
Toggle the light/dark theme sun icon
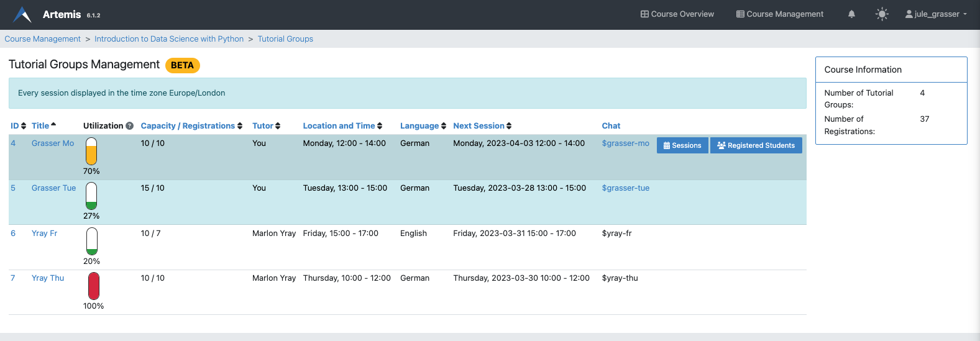click(x=881, y=14)
